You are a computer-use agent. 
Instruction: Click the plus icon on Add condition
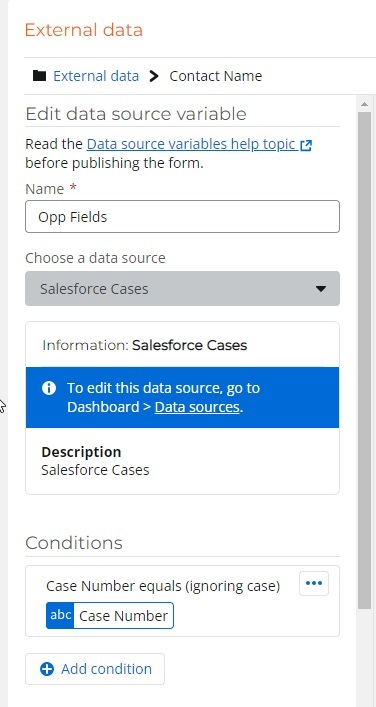[x=47, y=669]
